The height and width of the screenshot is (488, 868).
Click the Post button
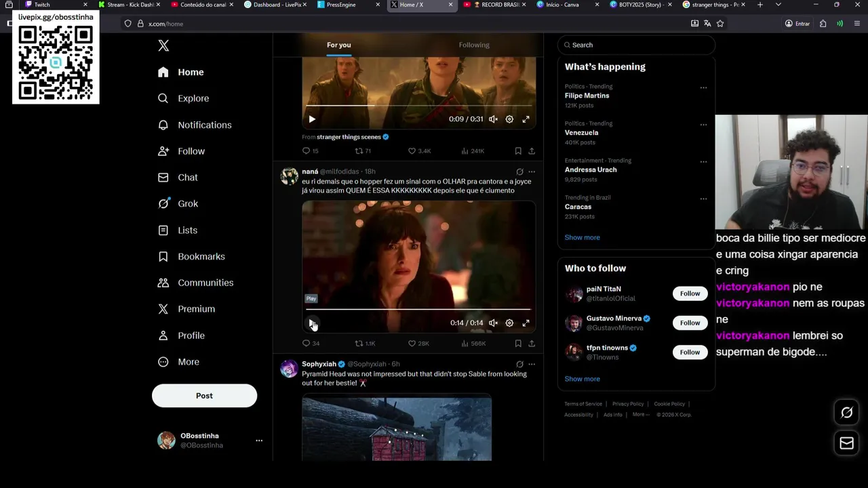tap(204, 396)
